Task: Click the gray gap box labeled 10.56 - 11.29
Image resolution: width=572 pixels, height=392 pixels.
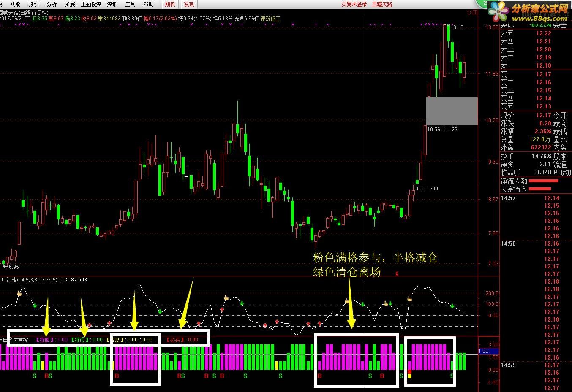Action: (452, 111)
